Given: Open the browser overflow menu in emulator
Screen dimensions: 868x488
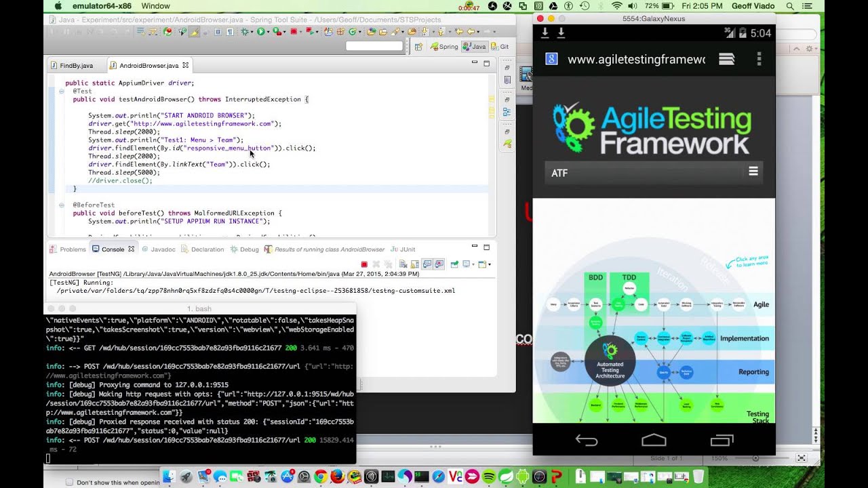Looking at the screenshot, I should point(759,59).
